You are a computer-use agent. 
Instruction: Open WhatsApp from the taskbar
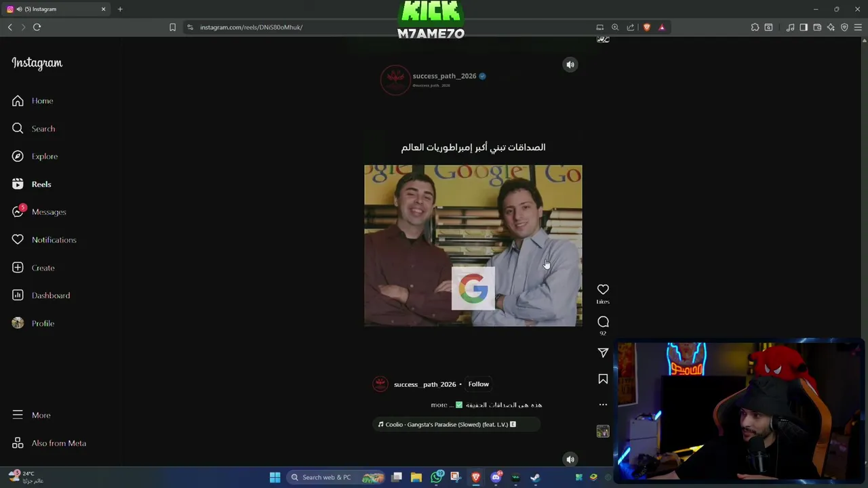tap(437, 477)
